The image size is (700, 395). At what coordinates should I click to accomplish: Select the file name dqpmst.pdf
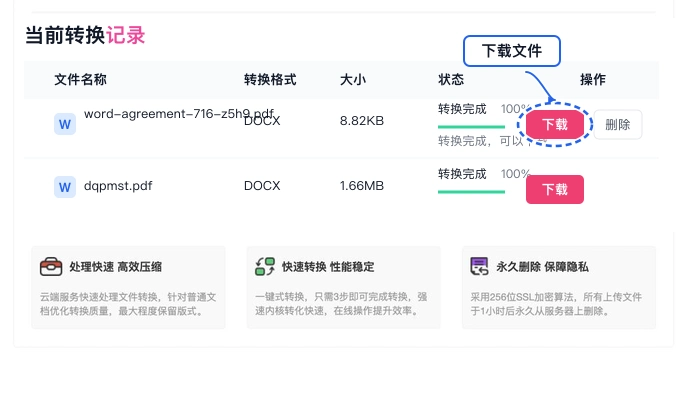118,186
